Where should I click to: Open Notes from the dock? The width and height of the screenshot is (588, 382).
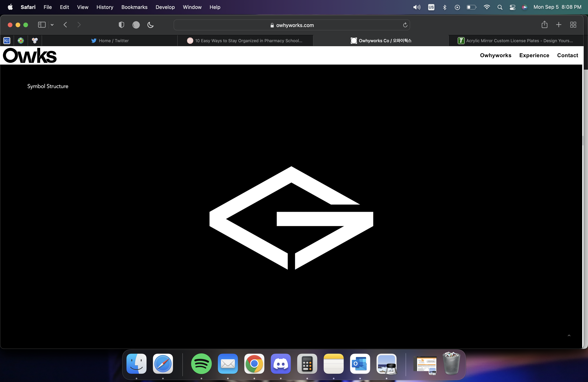(333, 364)
